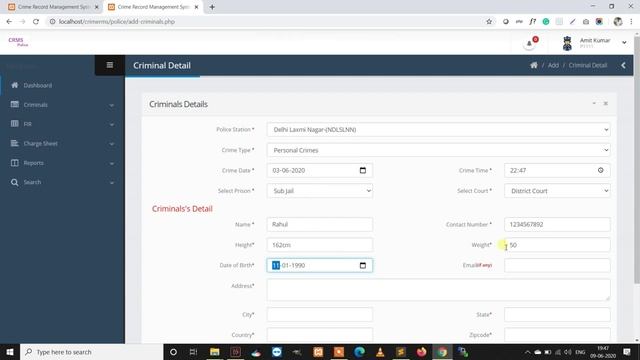Expand the Reports sidebar menu
The height and width of the screenshot is (360, 640).
tap(62, 163)
